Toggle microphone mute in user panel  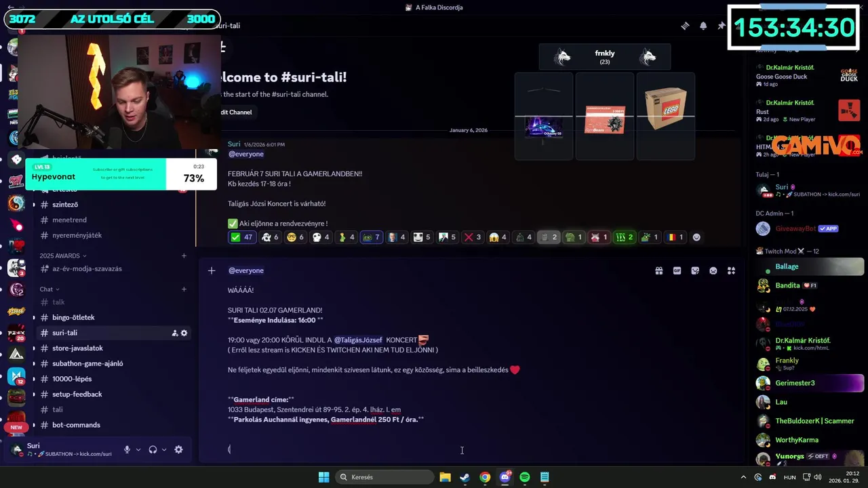pyautogui.click(x=127, y=449)
